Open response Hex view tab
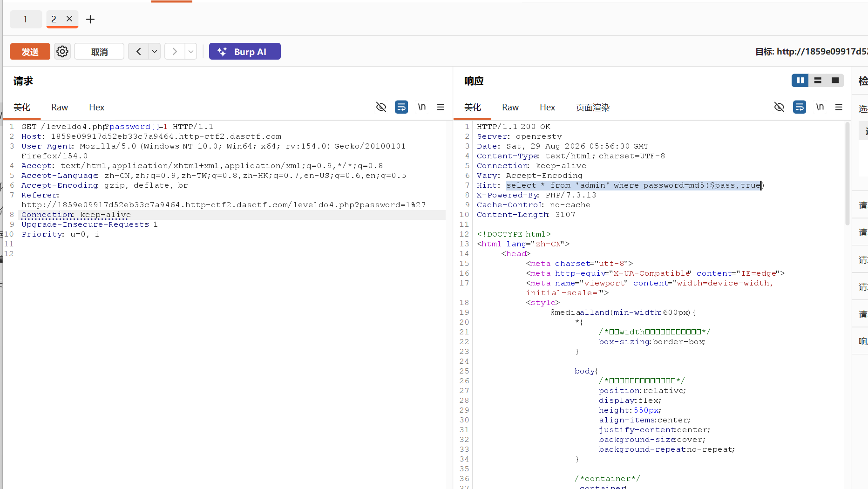The width and height of the screenshot is (868, 489). tap(547, 108)
